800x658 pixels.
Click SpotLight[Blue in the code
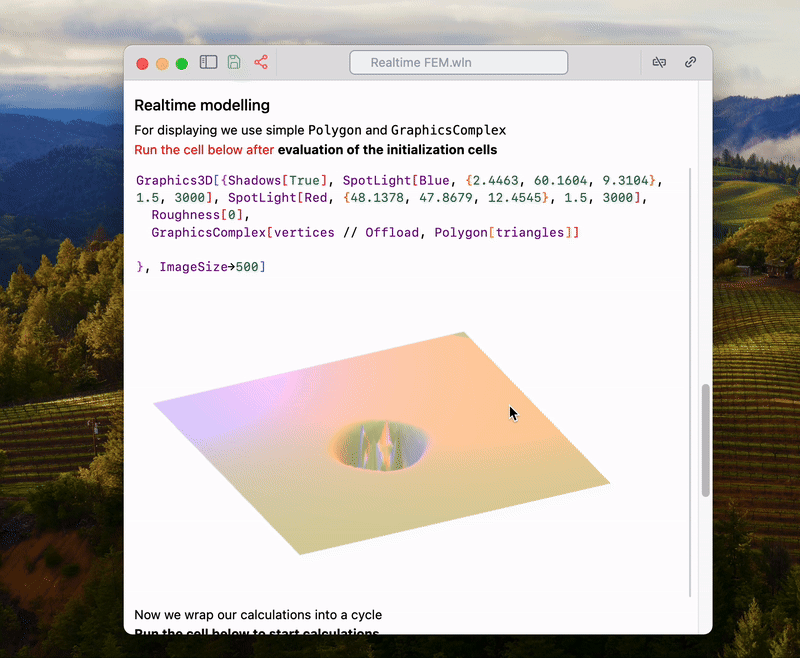[396, 181]
